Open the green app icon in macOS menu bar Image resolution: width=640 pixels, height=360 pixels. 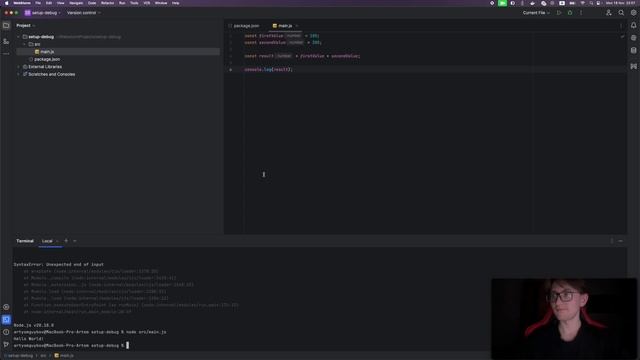[x=502, y=3]
